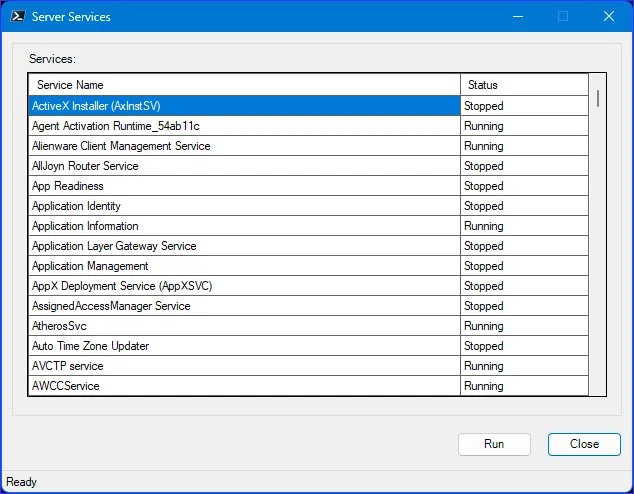Click Stopped status of Application Identity

(524, 206)
